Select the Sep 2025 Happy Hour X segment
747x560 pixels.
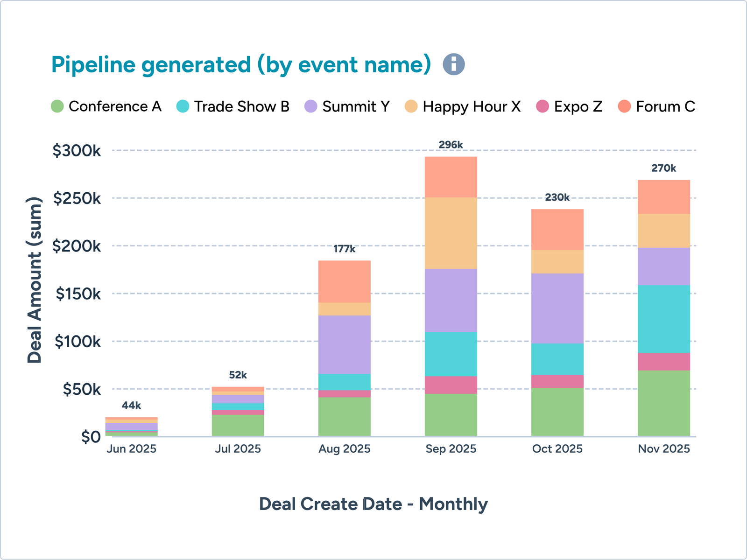451,233
